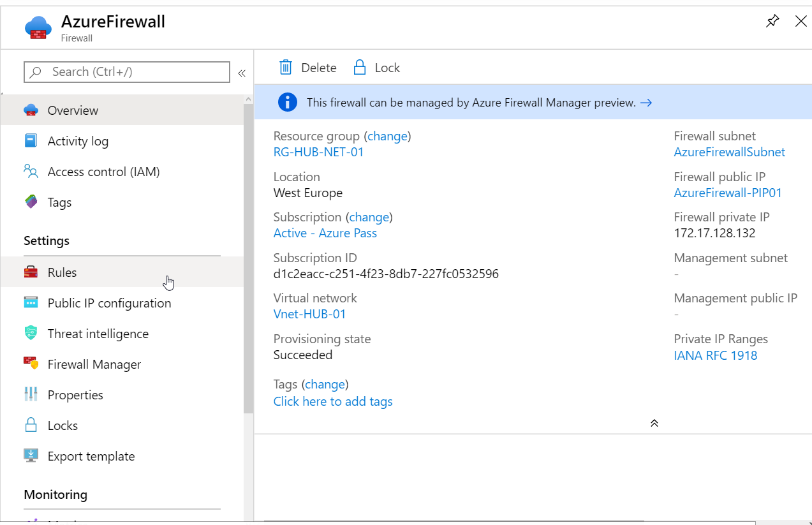
Task: Open Export template
Action: coord(122,456)
